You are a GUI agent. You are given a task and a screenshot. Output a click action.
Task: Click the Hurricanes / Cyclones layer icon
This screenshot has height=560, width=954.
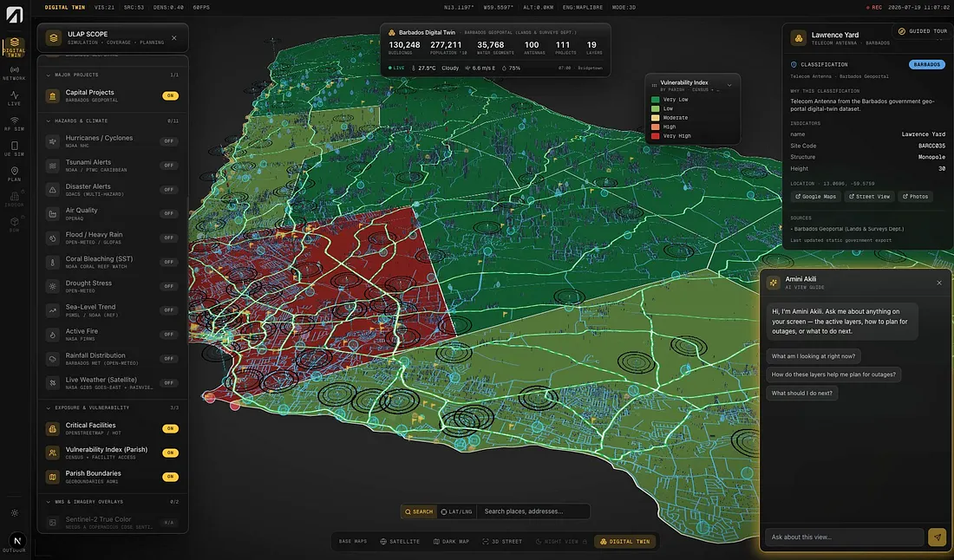coord(52,141)
